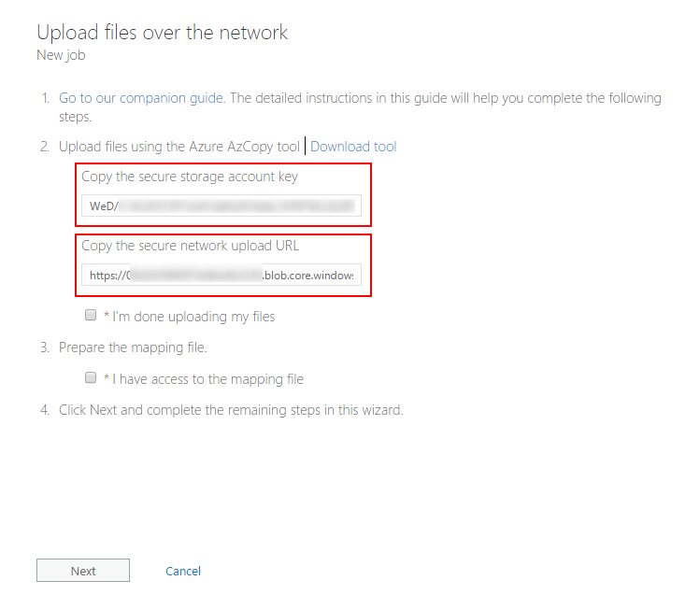This screenshot has width=700, height=595.
Task: Click the 'Copy the secure network upload URL' label
Action: coord(190,247)
